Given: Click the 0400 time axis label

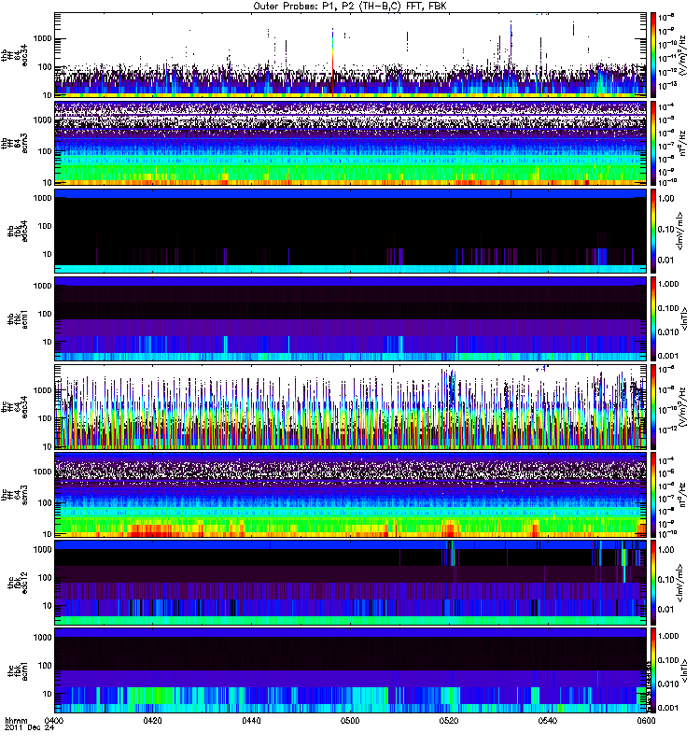Looking at the screenshot, I should 53,720.
